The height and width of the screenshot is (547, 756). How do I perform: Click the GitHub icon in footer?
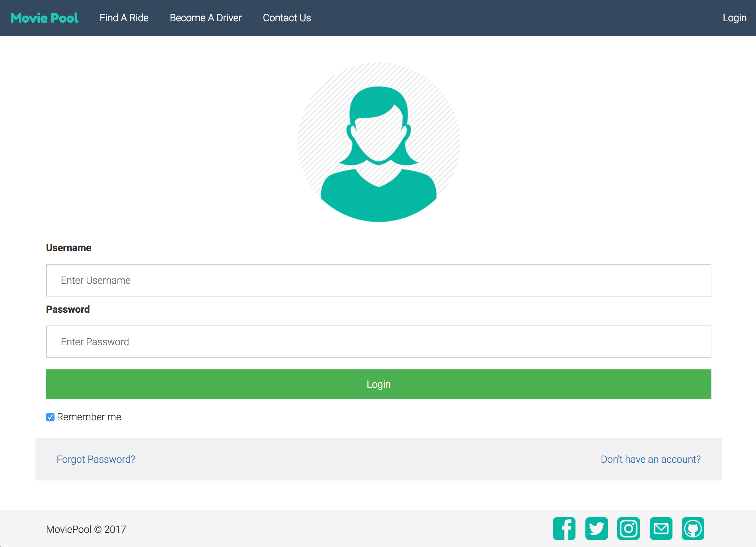(693, 529)
